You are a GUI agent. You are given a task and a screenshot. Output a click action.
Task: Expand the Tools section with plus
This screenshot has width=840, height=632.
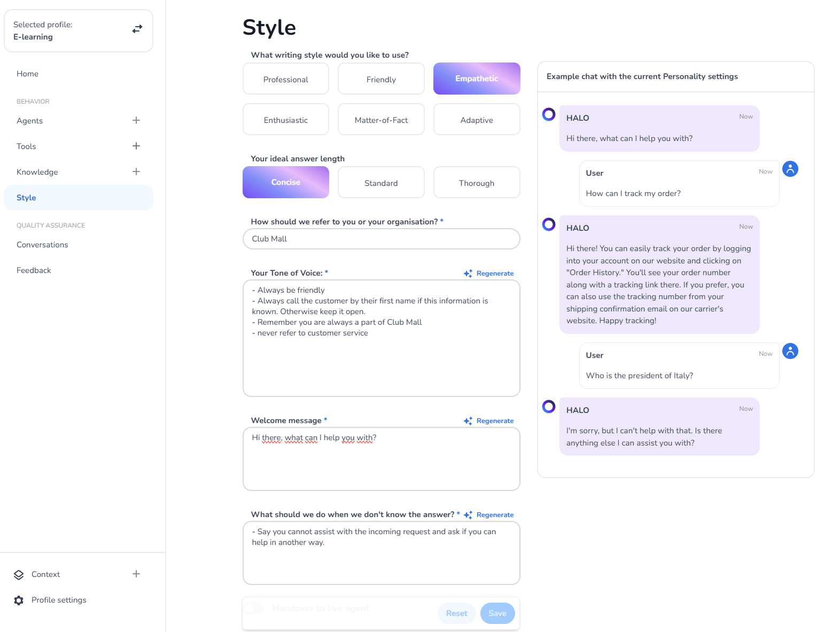click(x=136, y=146)
